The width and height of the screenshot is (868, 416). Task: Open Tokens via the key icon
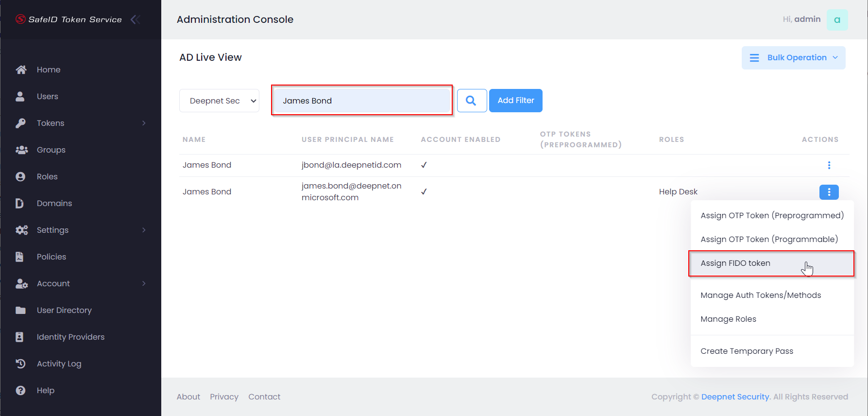point(20,123)
